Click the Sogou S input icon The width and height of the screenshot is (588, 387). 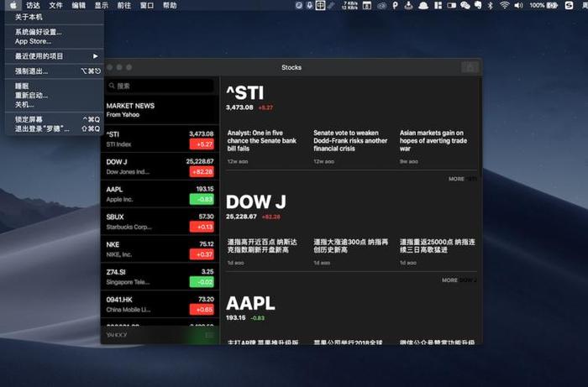(569, 5)
